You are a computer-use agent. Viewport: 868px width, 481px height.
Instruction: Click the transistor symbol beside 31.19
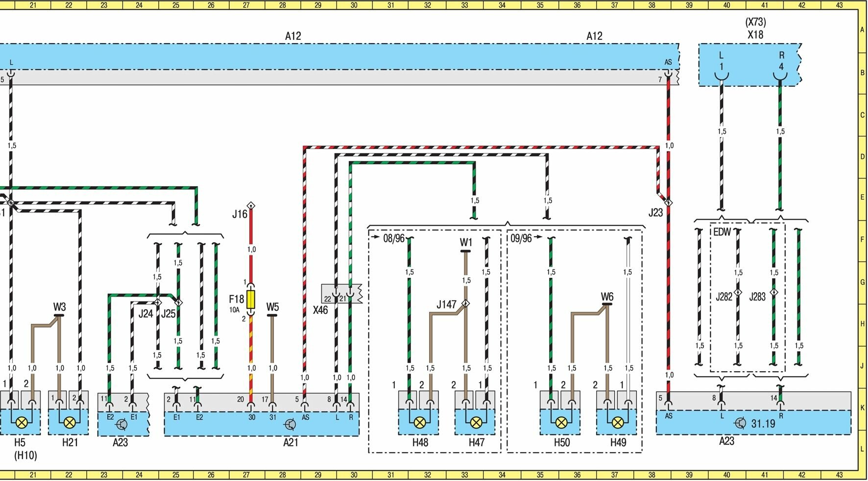[740, 423]
